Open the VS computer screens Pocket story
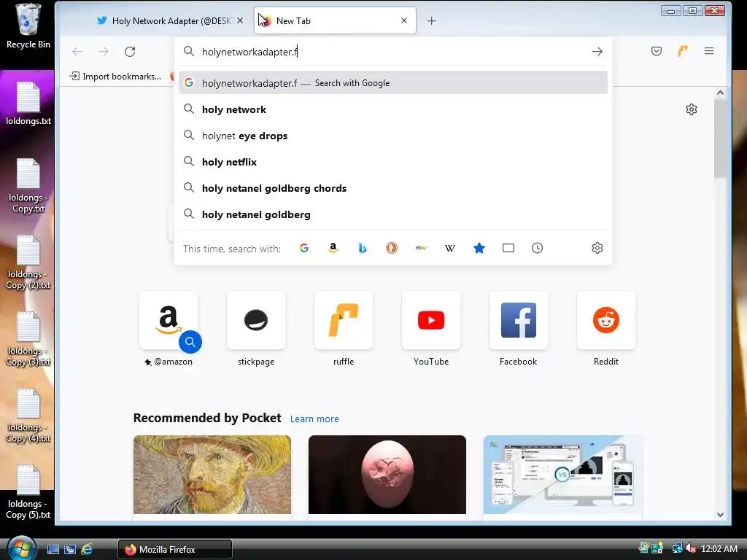Viewport: 747px width, 560px height. [x=562, y=475]
